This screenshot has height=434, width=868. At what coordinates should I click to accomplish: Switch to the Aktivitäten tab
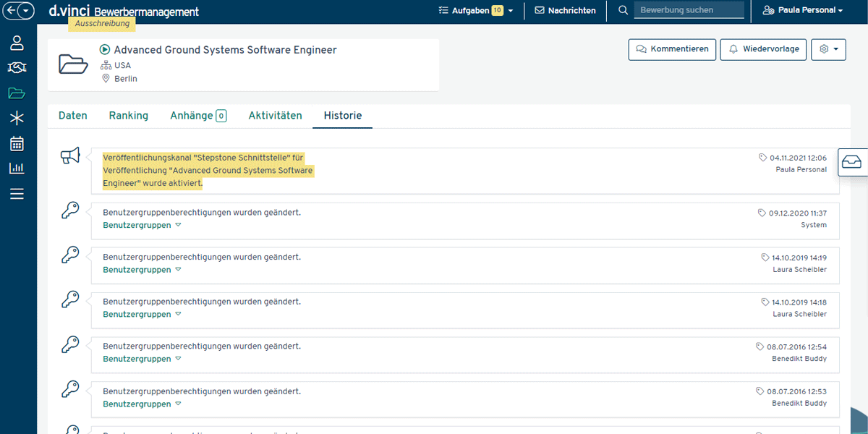[x=275, y=116]
